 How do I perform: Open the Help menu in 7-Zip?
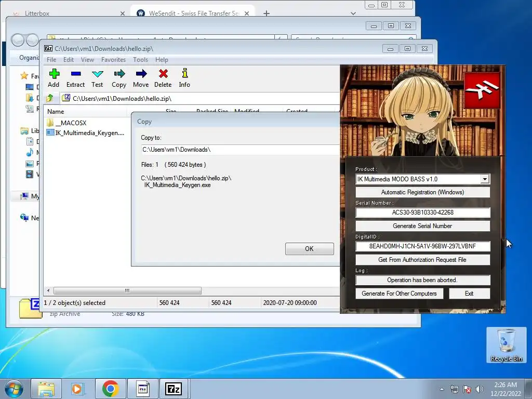(x=162, y=60)
